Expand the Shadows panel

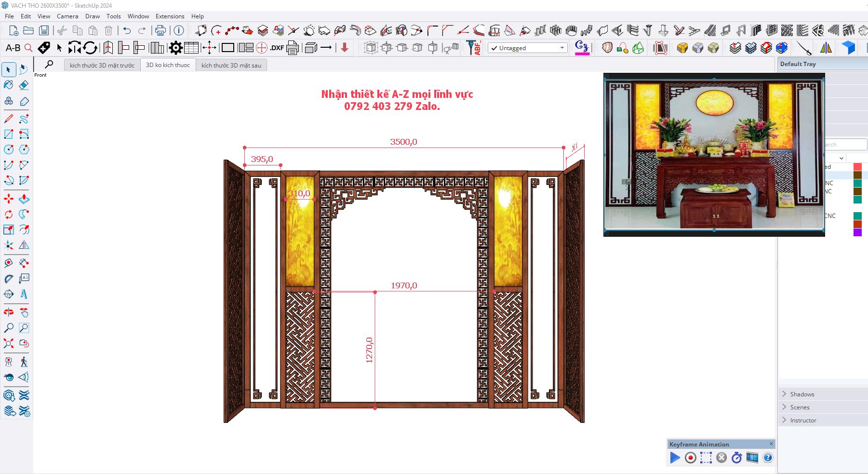(802, 394)
